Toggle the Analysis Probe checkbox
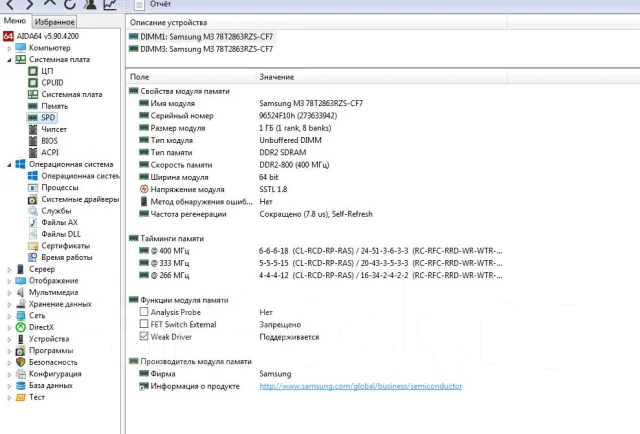This screenshot has width=640, height=434. (144, 312)
